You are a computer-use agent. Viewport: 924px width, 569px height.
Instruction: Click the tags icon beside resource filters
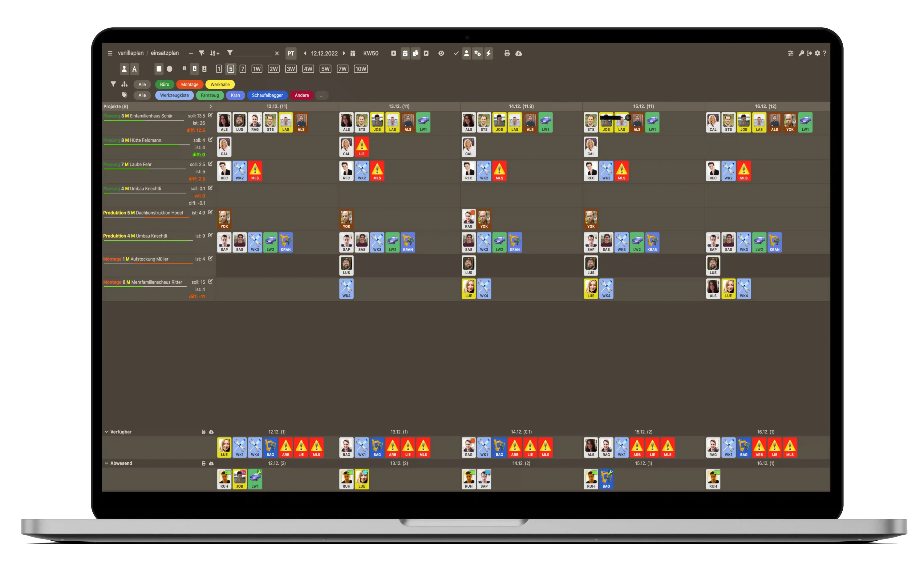pos(124,95)
